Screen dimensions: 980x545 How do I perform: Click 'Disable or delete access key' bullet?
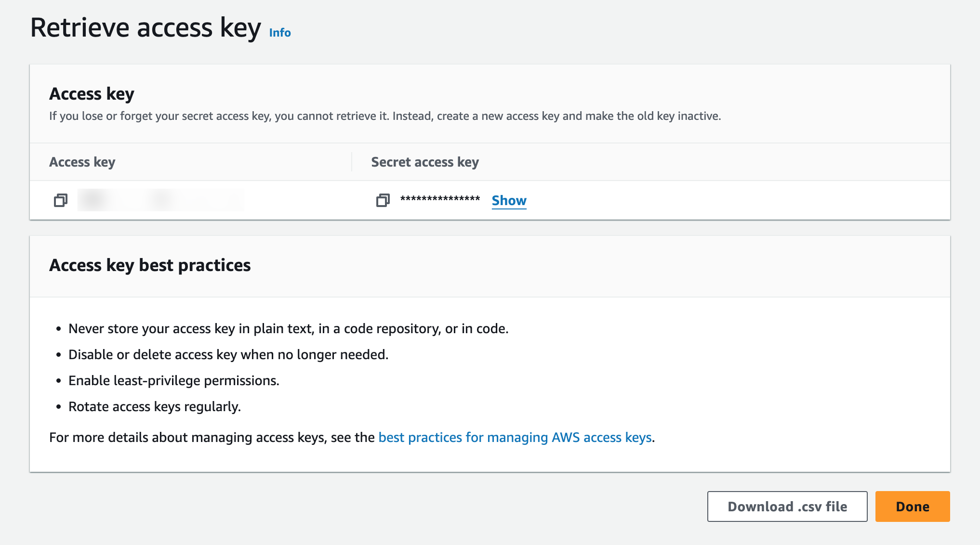pos(228,354)
